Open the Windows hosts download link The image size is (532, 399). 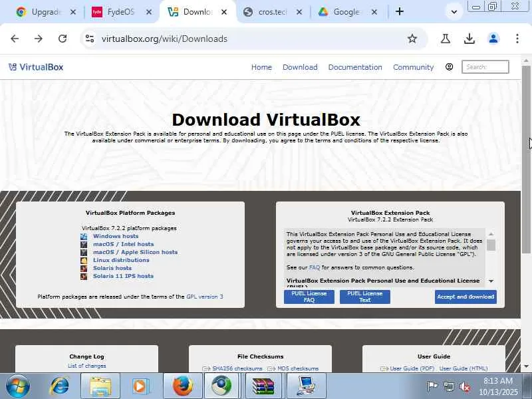116,236
